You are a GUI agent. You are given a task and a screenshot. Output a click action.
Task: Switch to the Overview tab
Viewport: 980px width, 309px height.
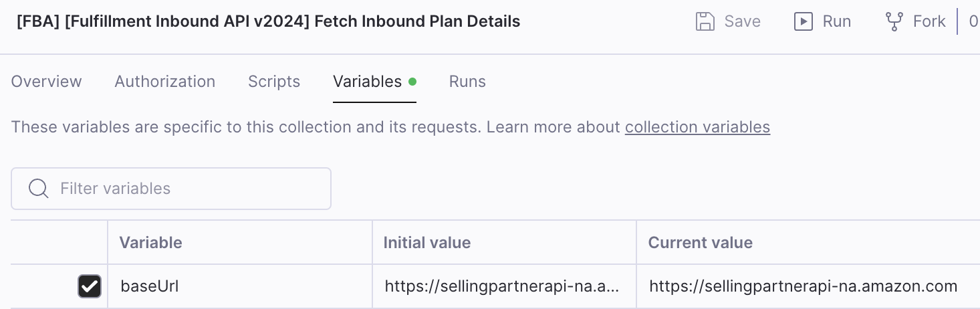point(47,82)
